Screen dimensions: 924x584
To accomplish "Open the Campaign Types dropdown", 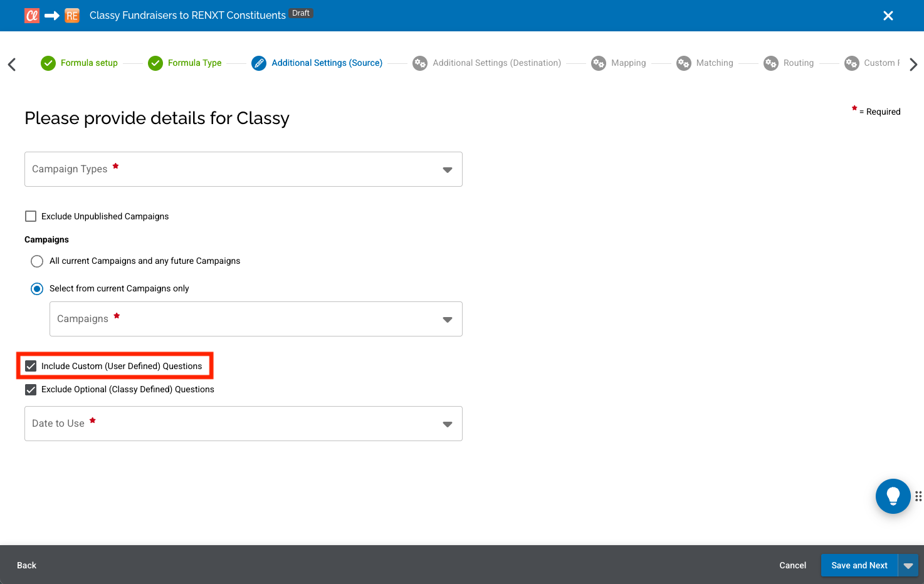I will [447, 169].
